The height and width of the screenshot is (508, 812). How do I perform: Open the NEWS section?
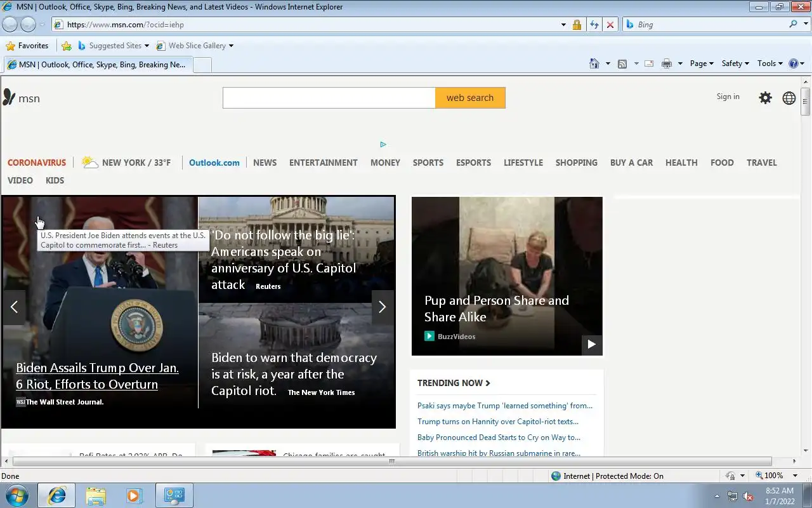[x=265, y=163]
